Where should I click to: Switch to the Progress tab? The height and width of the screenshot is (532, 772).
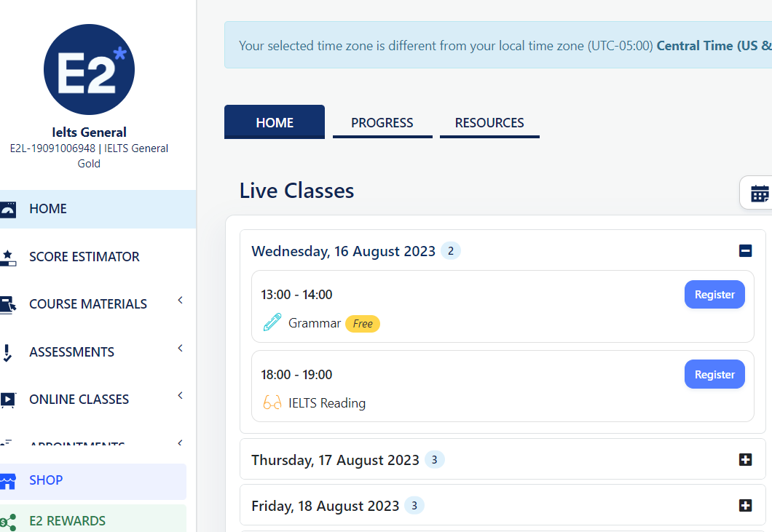click(382, 123)
